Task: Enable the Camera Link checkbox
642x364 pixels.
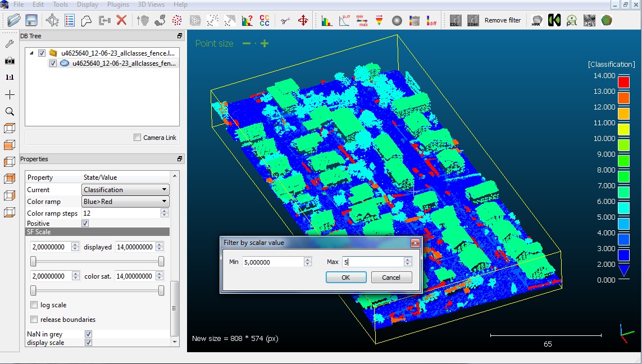Action: point(138,138)
